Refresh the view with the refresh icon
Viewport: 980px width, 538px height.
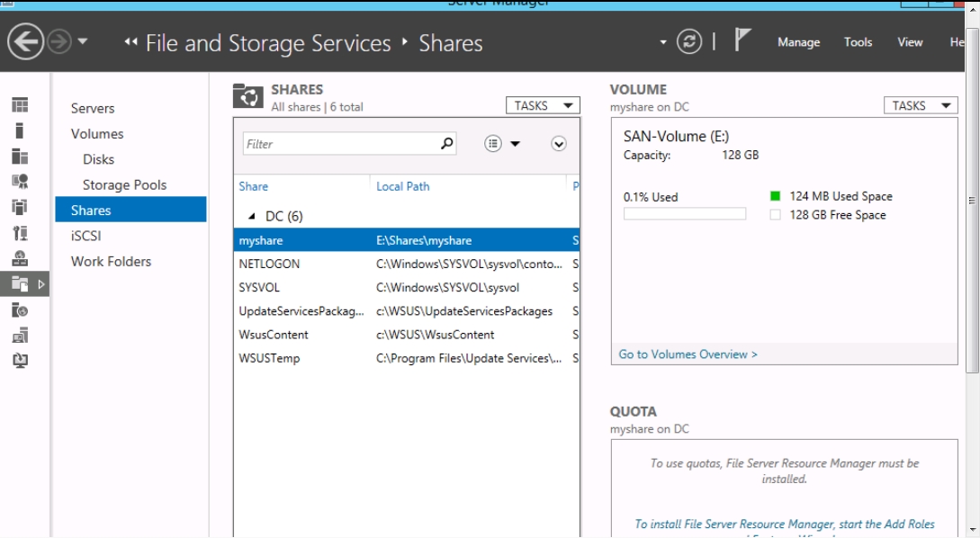click(689, 42)
